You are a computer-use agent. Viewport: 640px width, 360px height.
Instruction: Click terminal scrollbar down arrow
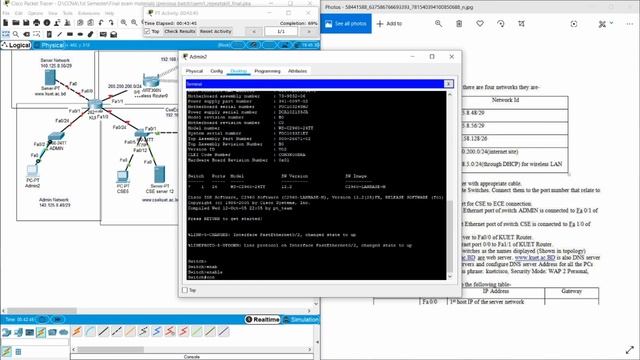[450, 277]
